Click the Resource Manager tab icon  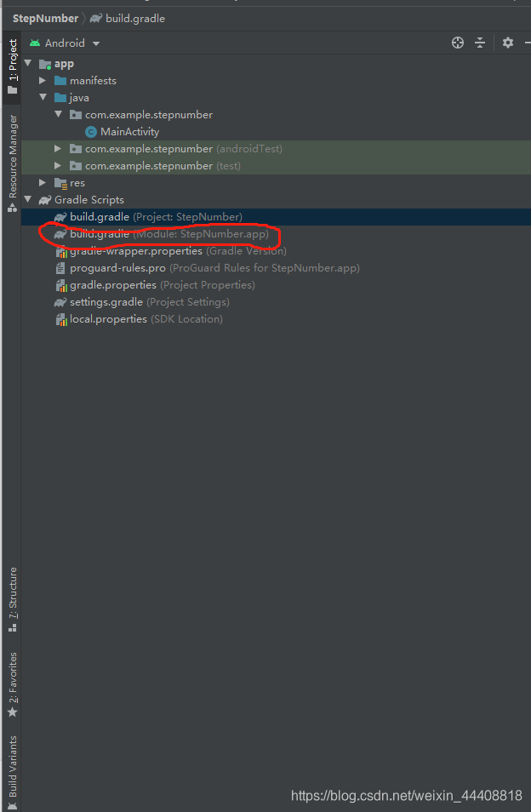tap(13, 208)
